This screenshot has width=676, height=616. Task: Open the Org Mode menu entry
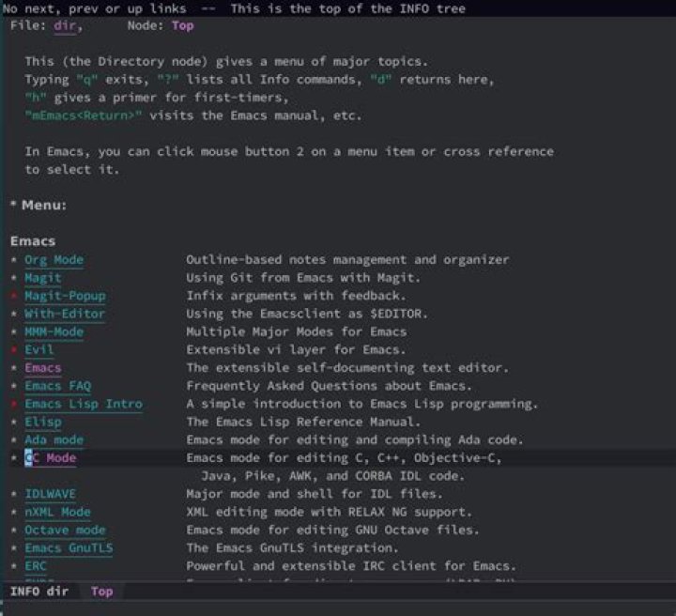pyautogui.click(x=54, y=260)
